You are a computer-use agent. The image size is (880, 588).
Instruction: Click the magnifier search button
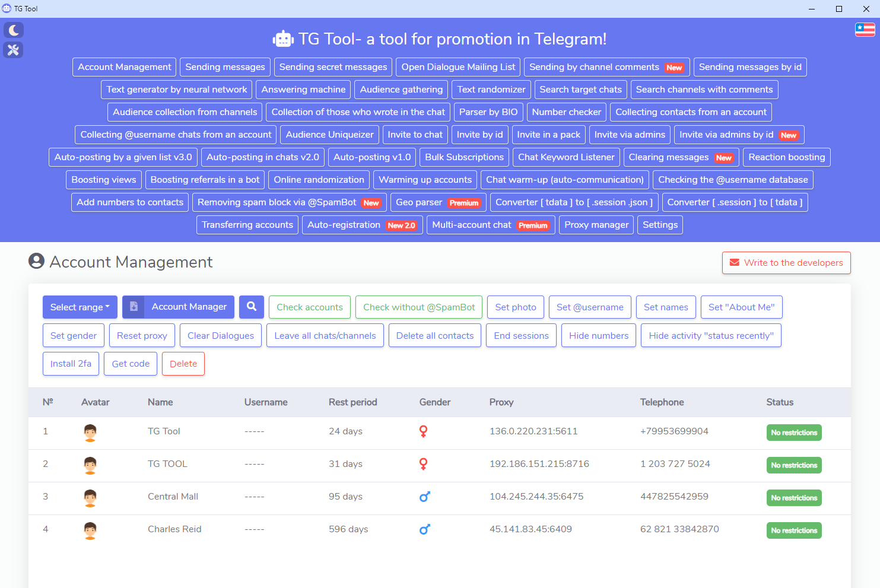coord(252,307)
